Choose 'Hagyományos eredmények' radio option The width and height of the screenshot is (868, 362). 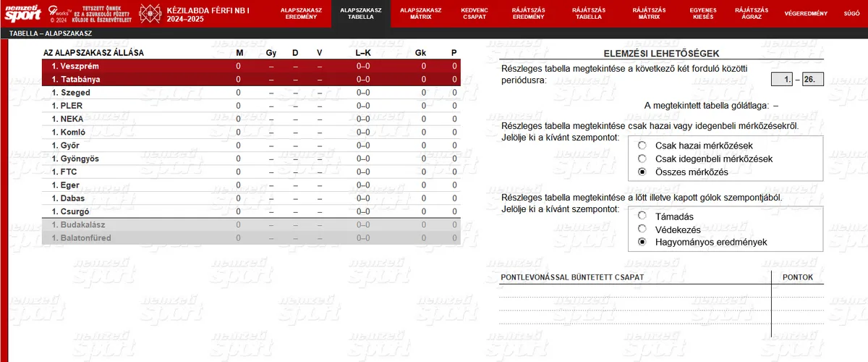coord(642,242)
